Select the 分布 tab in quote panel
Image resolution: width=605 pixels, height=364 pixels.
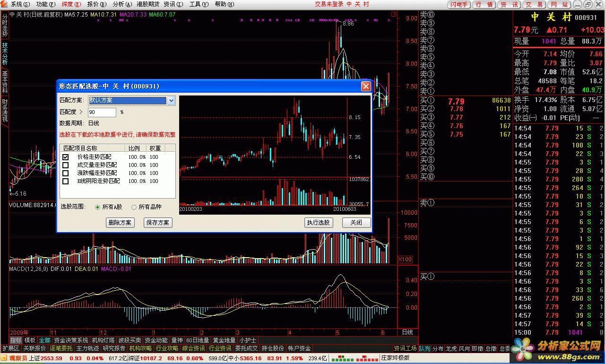(438, 348)
